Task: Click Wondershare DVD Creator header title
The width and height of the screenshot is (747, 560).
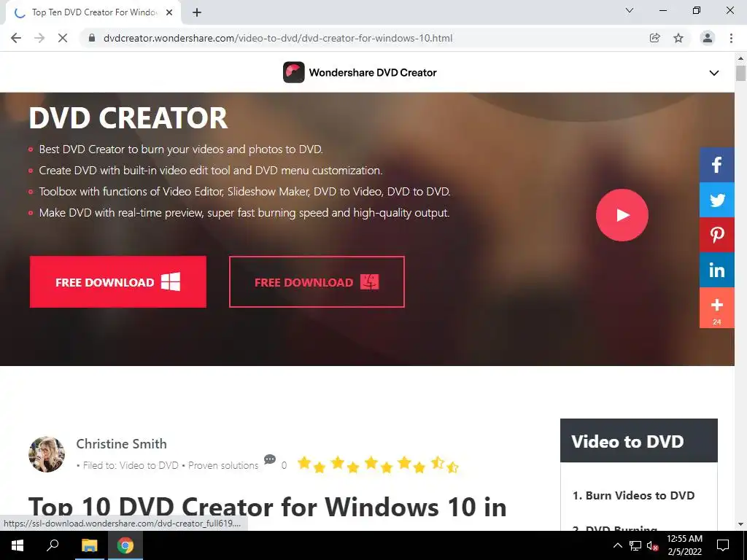Action: (373, 72)
